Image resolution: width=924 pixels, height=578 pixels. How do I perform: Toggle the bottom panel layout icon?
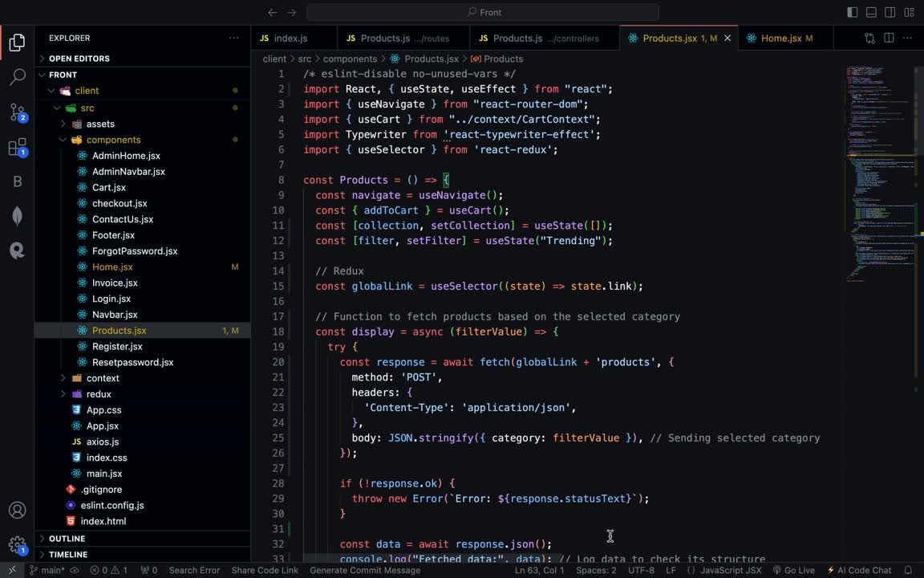coord(871,12)
